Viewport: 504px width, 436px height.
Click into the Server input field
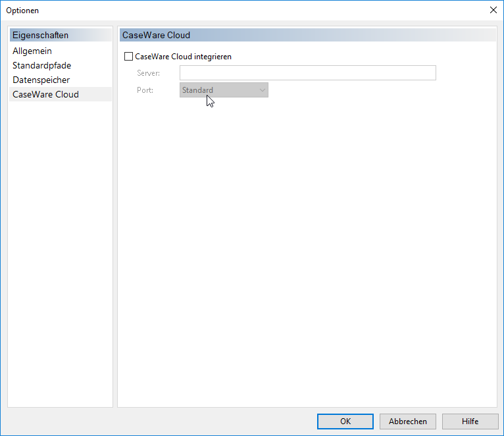pyautogui.click(x=308, y=72)
